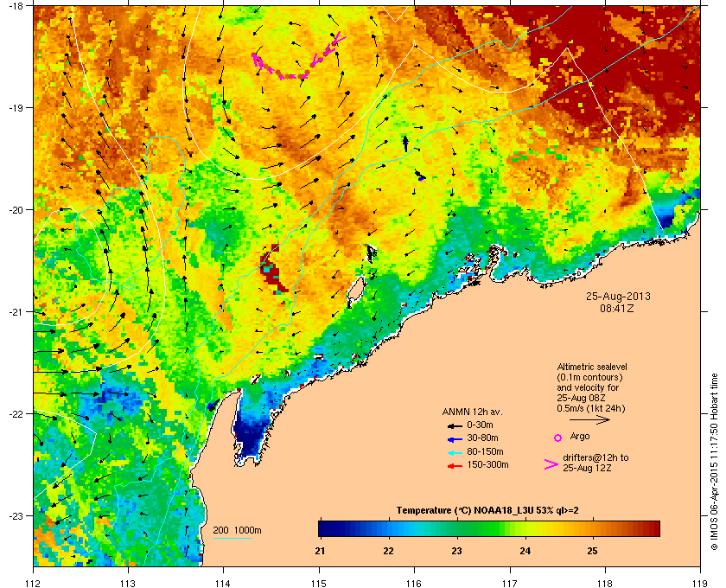
Task: Click the '80-150m' legend label
Action: tap(485, 451)
